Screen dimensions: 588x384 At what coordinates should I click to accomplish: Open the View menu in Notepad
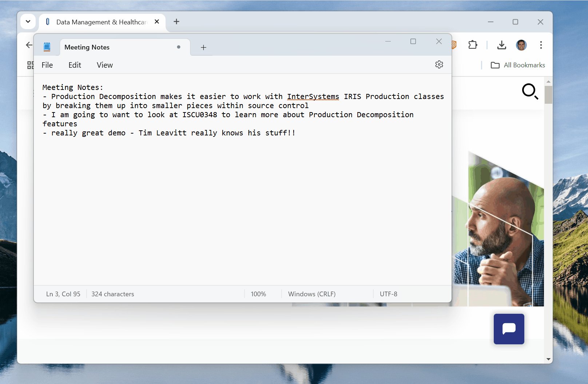[x=105, y=65]
